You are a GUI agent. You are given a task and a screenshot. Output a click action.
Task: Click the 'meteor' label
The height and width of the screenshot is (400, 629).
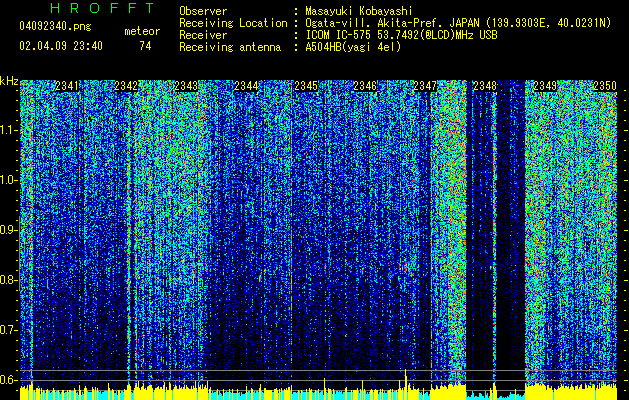coord(142,31)
